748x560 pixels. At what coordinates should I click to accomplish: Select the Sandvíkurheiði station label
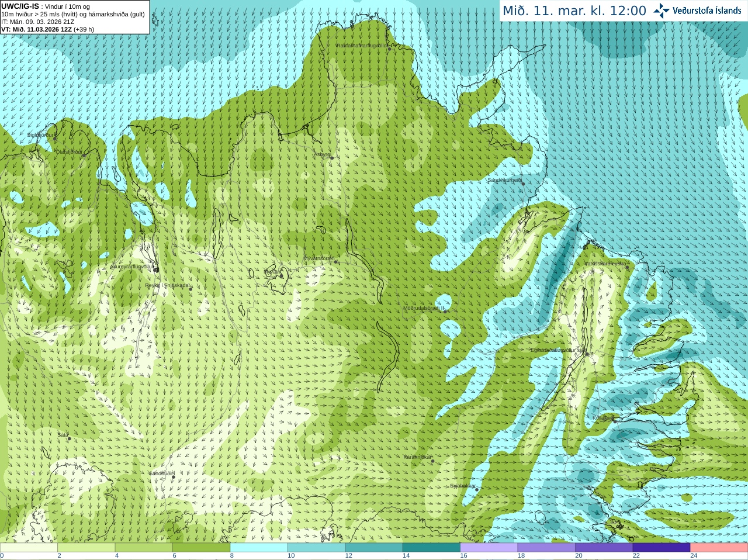(504, 180)
